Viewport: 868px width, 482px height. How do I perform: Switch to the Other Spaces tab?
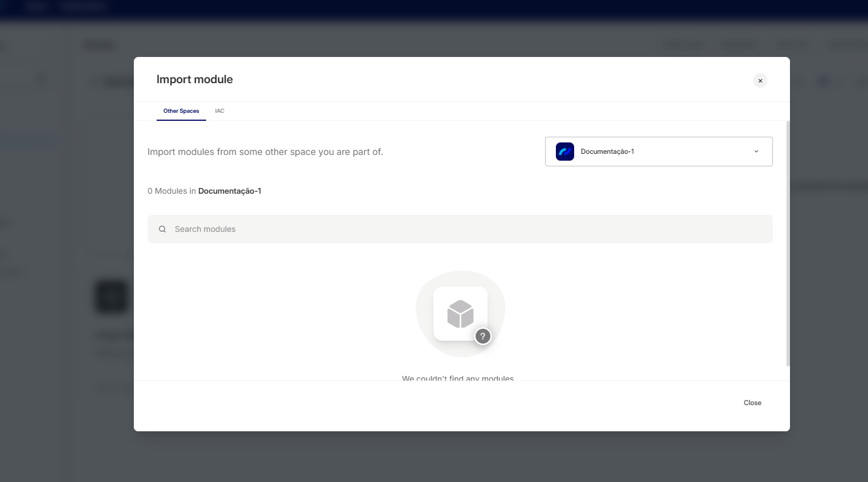pos(181,111)
